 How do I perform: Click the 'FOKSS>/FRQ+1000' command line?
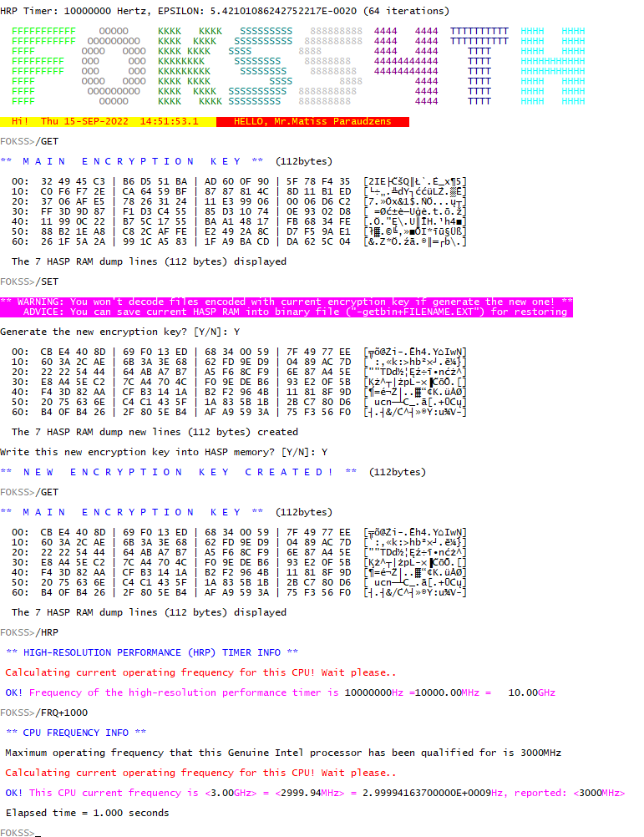(43, 713)
